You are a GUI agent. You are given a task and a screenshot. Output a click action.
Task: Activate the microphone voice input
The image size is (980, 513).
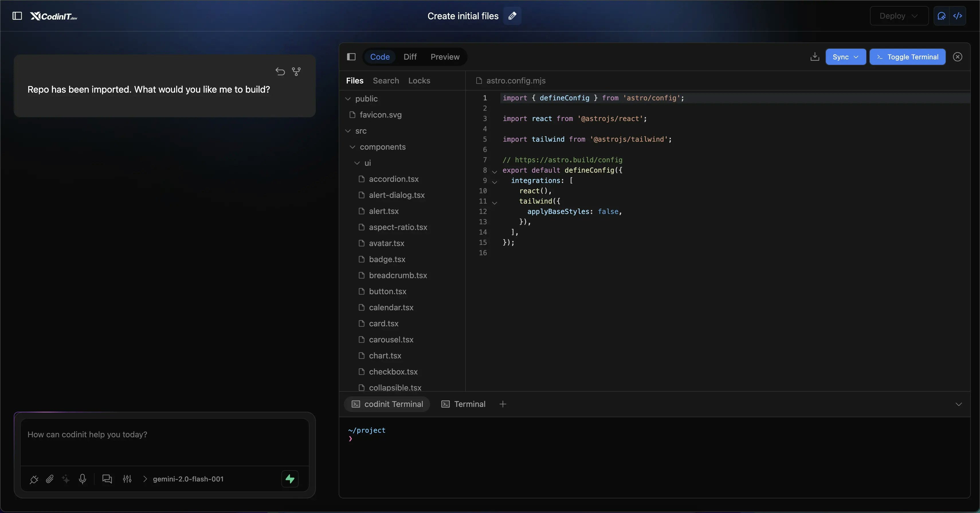point(83,479)
